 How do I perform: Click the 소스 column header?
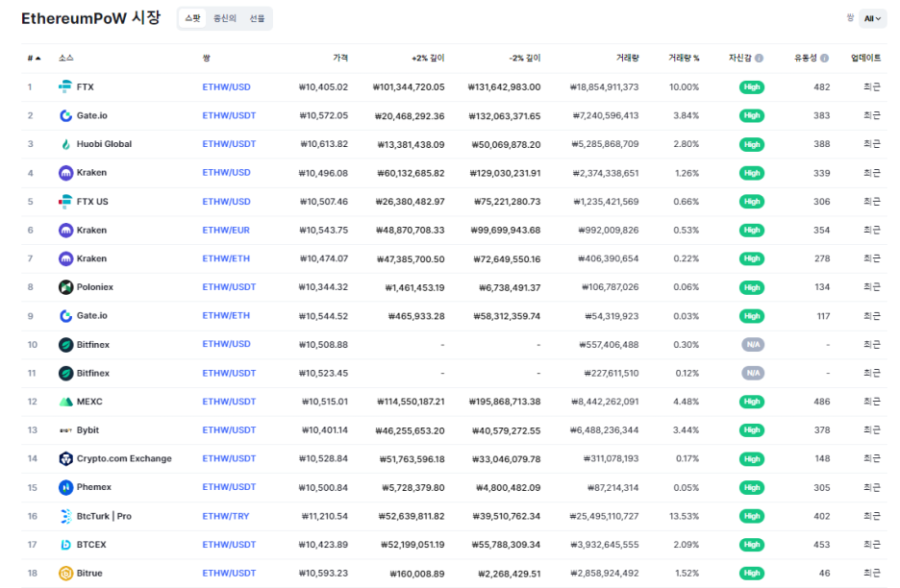[66, 58]
